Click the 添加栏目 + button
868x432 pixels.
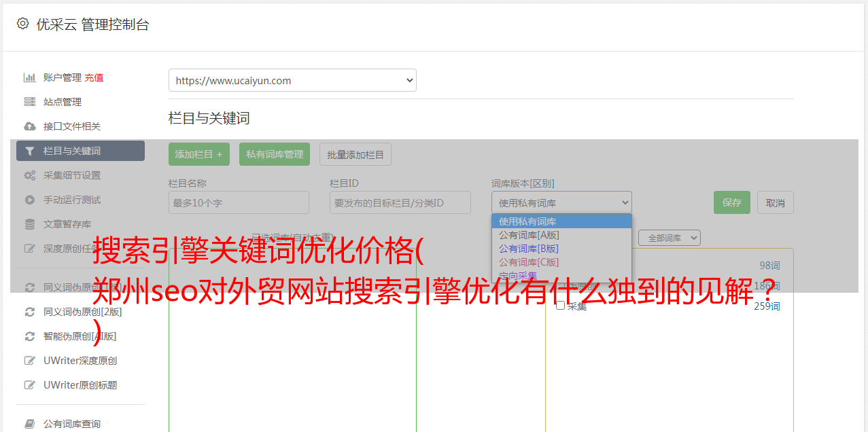coord(199,154)
